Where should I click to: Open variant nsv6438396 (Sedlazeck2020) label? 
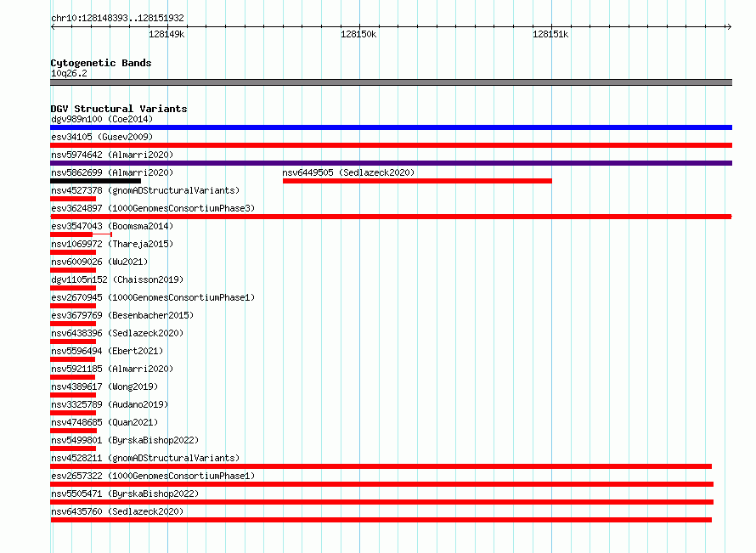pos(117,333)
